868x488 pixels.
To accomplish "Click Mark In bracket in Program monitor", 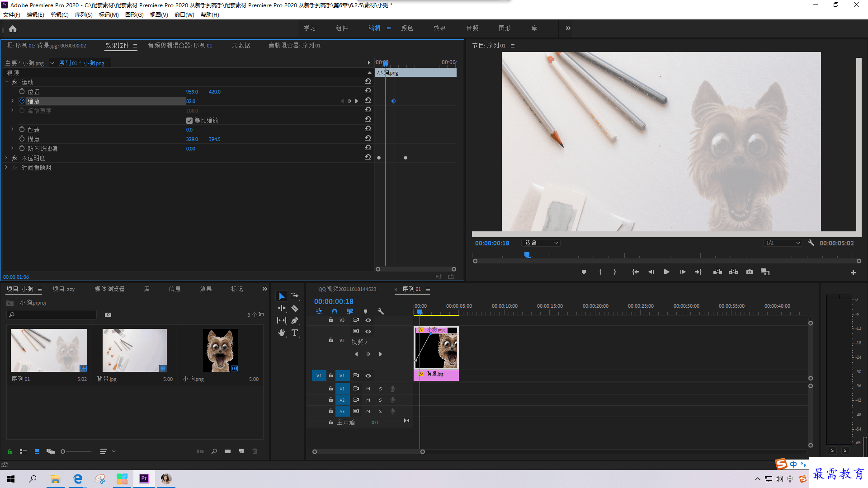I will (x=600, y=272).
